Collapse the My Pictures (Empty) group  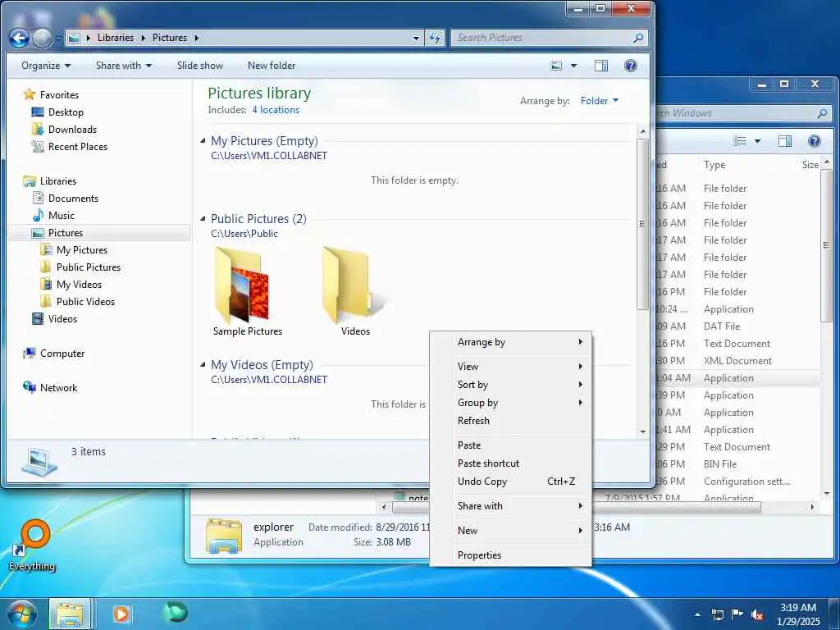pos(203,141)
